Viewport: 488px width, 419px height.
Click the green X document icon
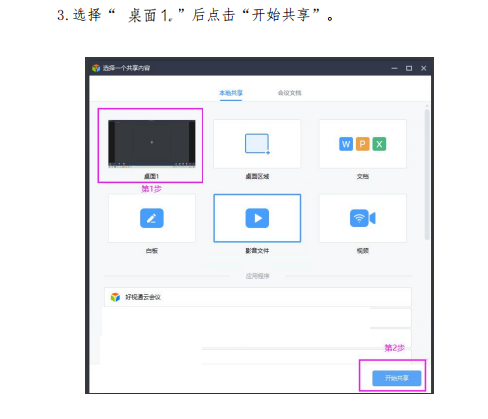tap(379, 144)
